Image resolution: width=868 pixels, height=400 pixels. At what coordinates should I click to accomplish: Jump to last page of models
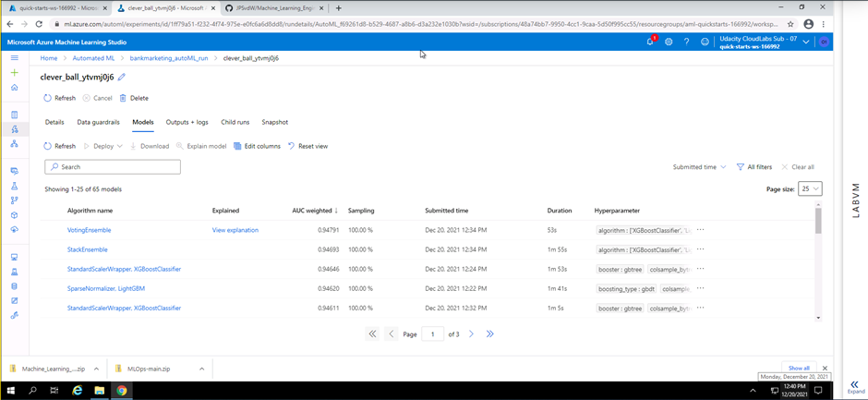pyautogui.click(x=490, y=334)
